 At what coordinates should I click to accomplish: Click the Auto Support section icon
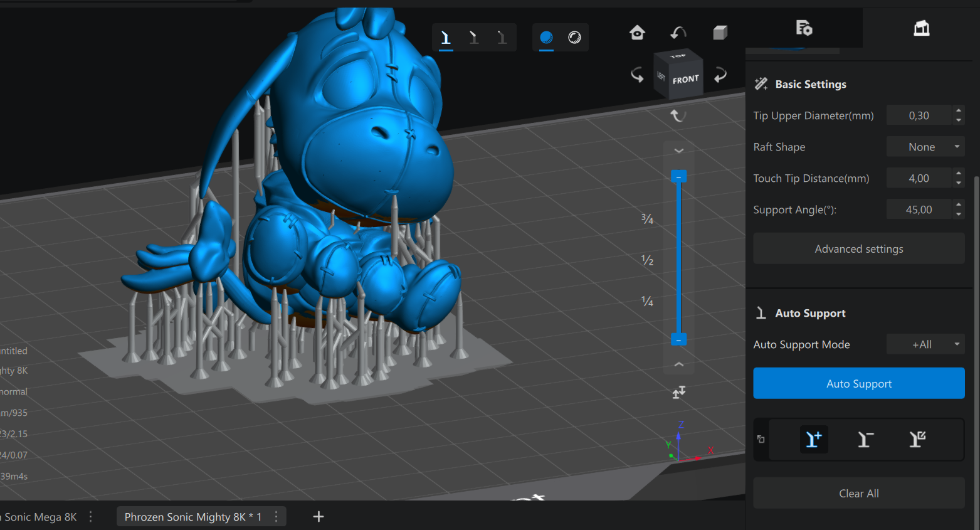(x=761, y=313)
